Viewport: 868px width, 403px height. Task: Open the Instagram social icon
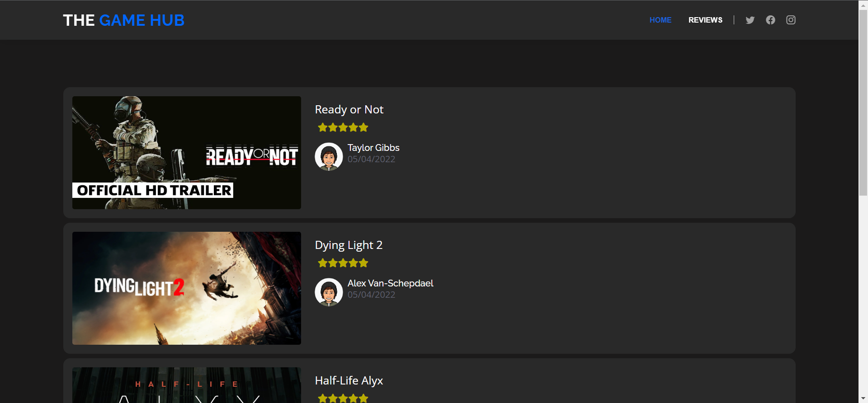coord(791,20)
